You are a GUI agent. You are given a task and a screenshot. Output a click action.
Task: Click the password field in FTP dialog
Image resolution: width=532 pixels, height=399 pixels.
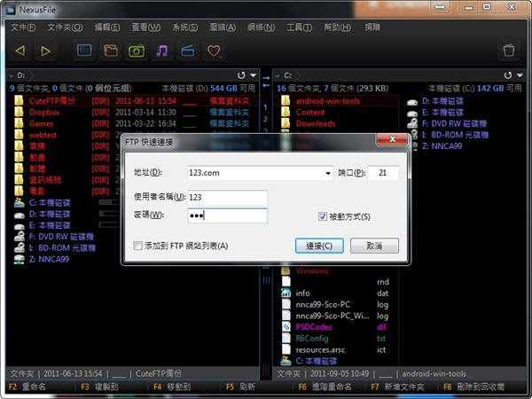227,215
